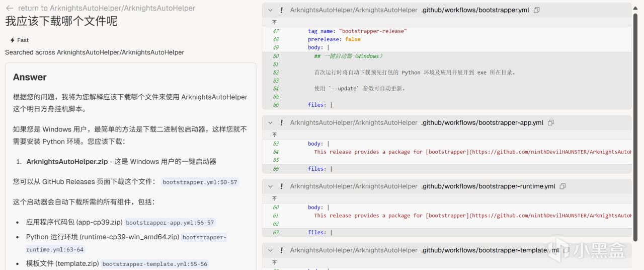Open the 'return to ArknightsAutoHelper/ArknightsAutoHelper' link

pos(107,8)
